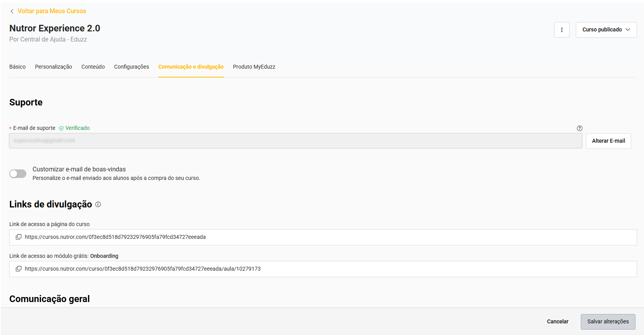Screen dimensions: 644x335
Task: Click the help question mark icon
Action: (x=579, y=128)
